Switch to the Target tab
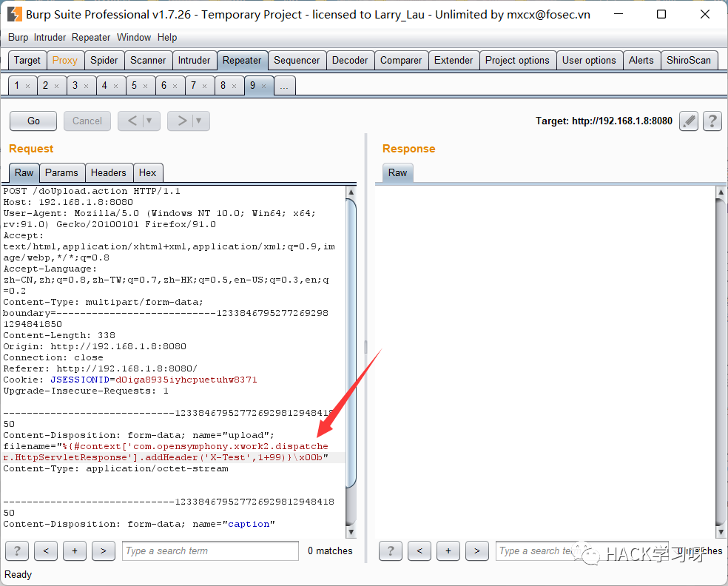The height and width of the screenshot is (586, 728). point(27,61)
